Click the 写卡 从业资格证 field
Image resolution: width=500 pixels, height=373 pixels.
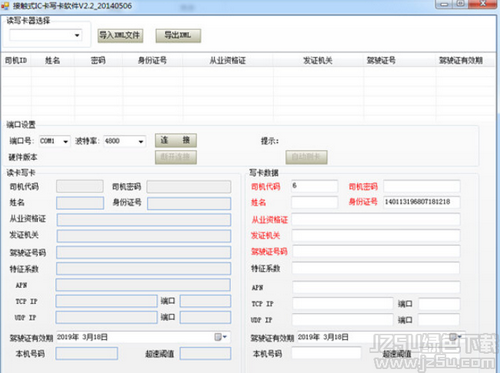[x=376, y=219]
